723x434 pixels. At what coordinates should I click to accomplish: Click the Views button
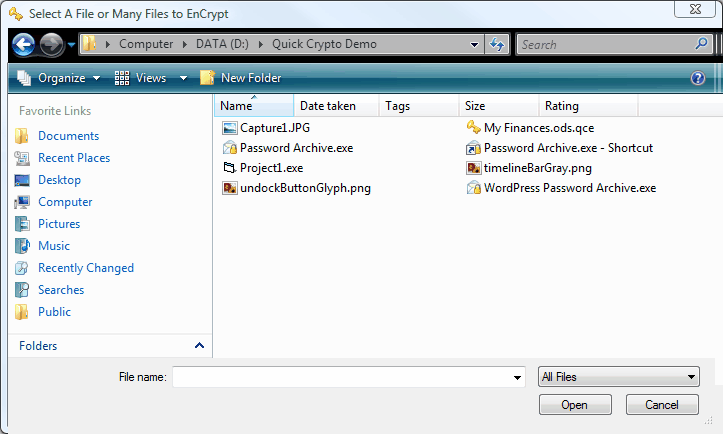pos(140,78)
